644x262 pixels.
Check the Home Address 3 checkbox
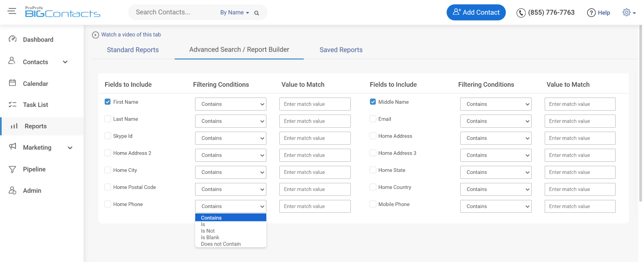373,153
